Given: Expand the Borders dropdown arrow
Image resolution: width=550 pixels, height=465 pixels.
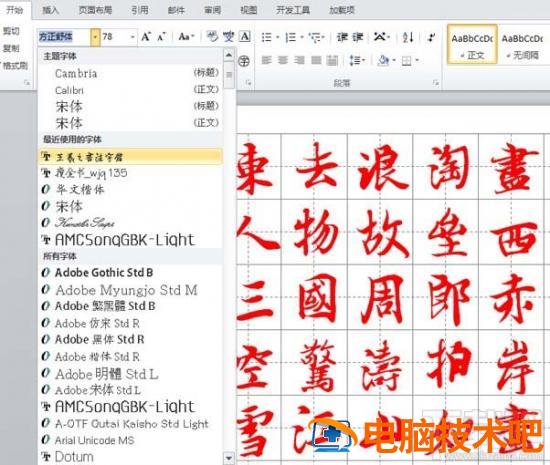Looking at the screenshot, I should pos(417,61).
